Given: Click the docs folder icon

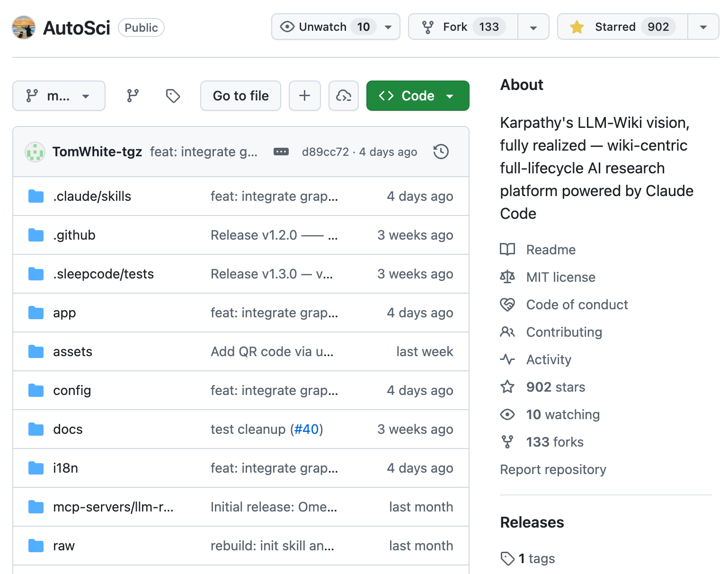Looking at the screenshot, I should point(36,429).
